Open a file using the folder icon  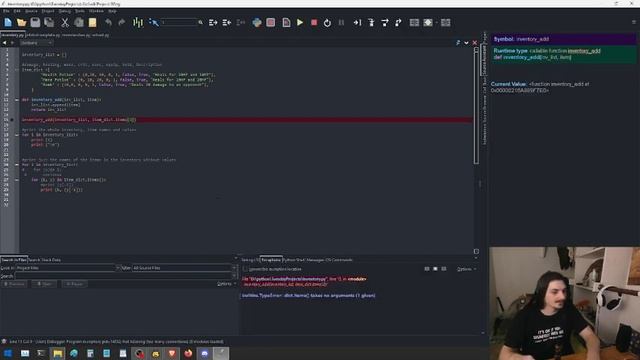[x=22, y=22]
